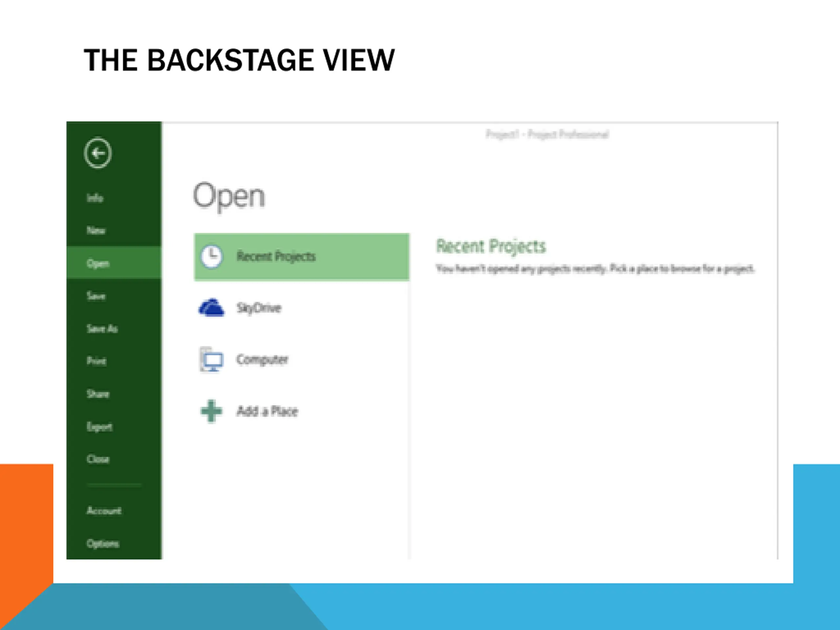Open the New menu item

[96, 230]
